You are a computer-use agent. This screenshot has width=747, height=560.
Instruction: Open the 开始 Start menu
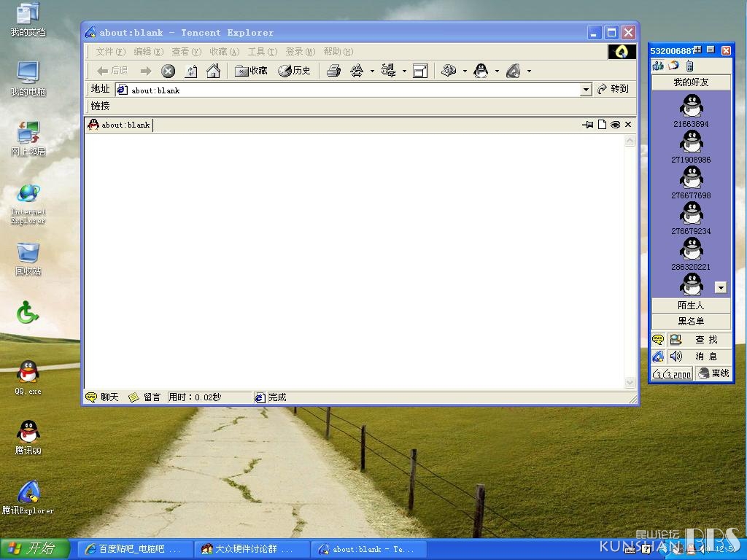point(34,549)
